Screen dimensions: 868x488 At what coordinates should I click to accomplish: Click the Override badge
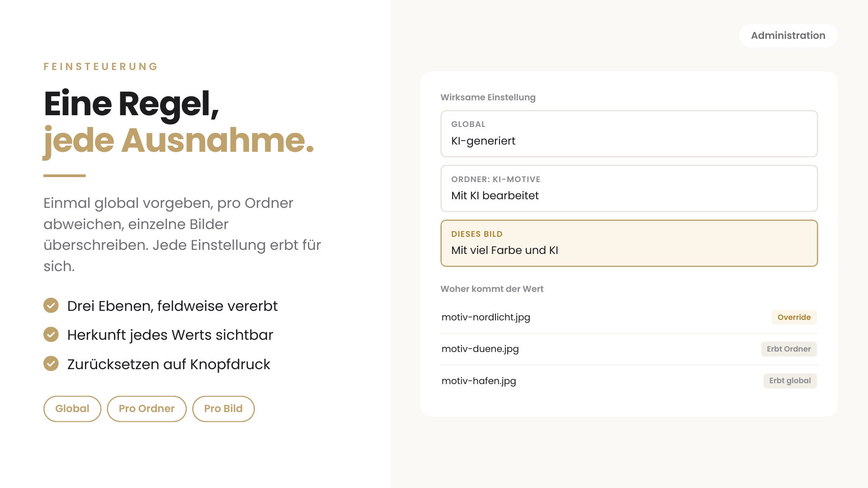tap(794, 317)
